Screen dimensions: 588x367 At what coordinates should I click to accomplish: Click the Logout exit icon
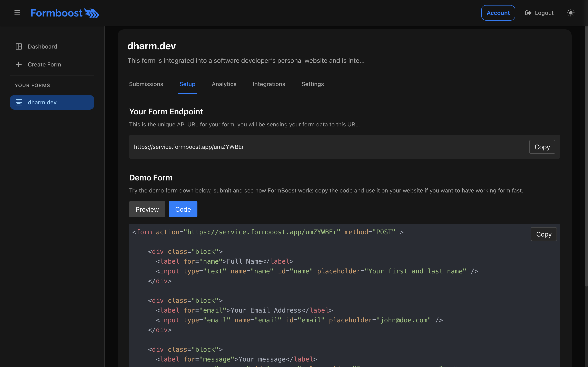click(528, 13)
